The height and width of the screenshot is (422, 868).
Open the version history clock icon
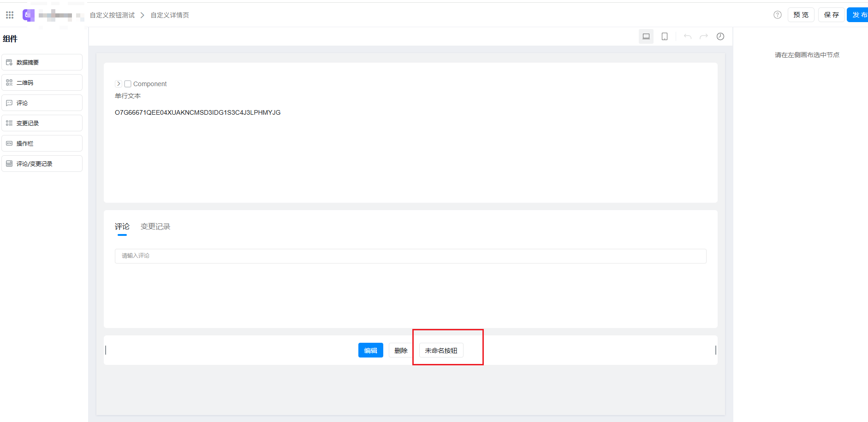(x=720, y=36)
